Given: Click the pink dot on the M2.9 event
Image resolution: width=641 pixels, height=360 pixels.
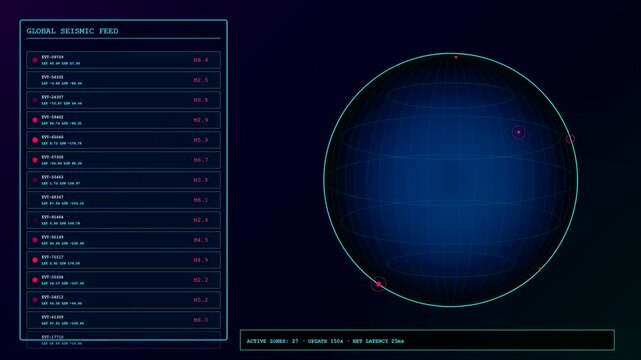Looking at the screenshot, I should 35,120.
